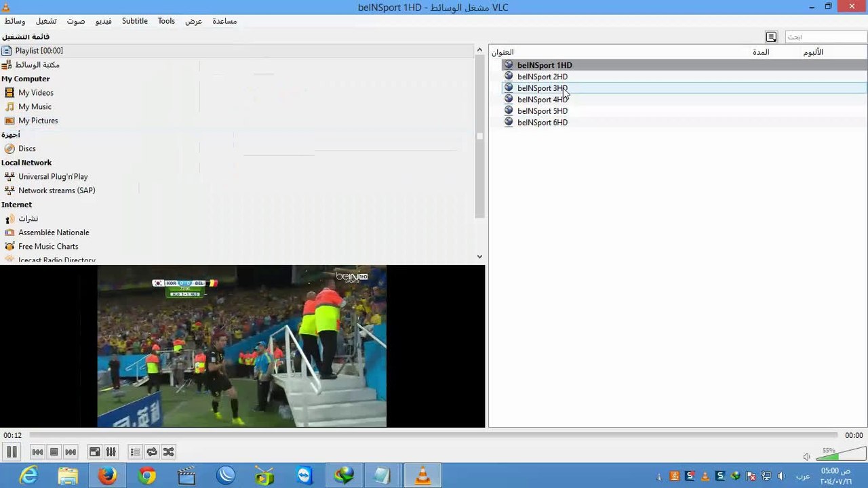Pause playback with the pause button

point(12,452)
